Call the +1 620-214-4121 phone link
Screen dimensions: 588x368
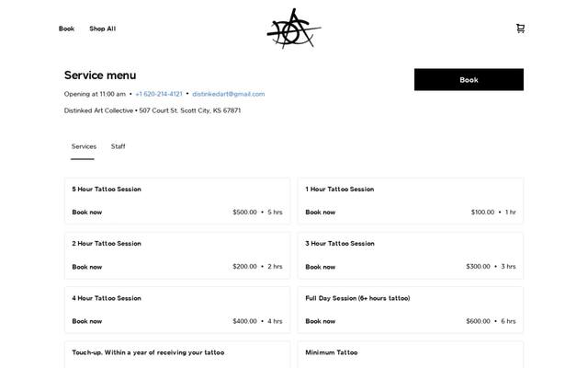click(x=159, y=94)
